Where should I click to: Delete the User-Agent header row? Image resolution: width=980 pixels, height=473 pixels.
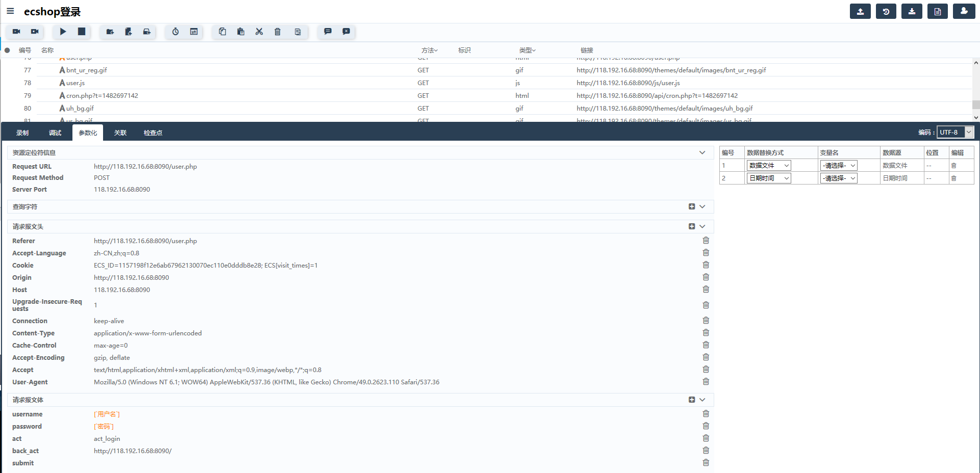tap(706, 382)
